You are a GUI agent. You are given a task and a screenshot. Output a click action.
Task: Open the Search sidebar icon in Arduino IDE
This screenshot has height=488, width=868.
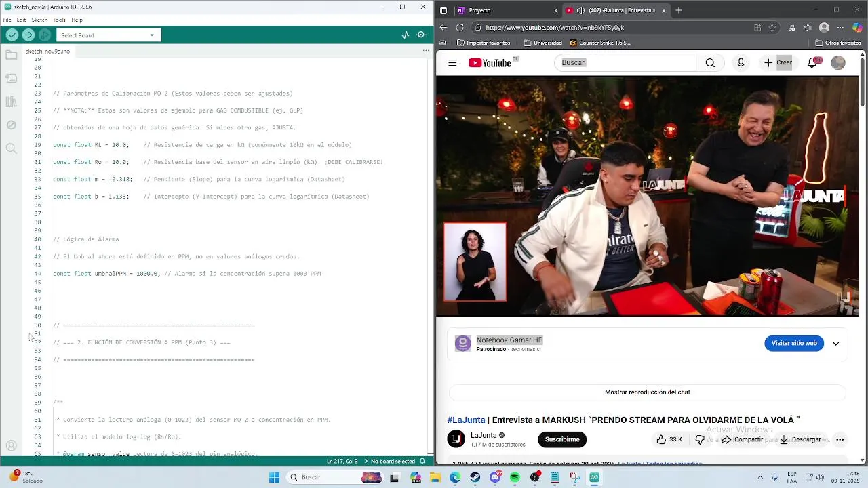[11, 148]
